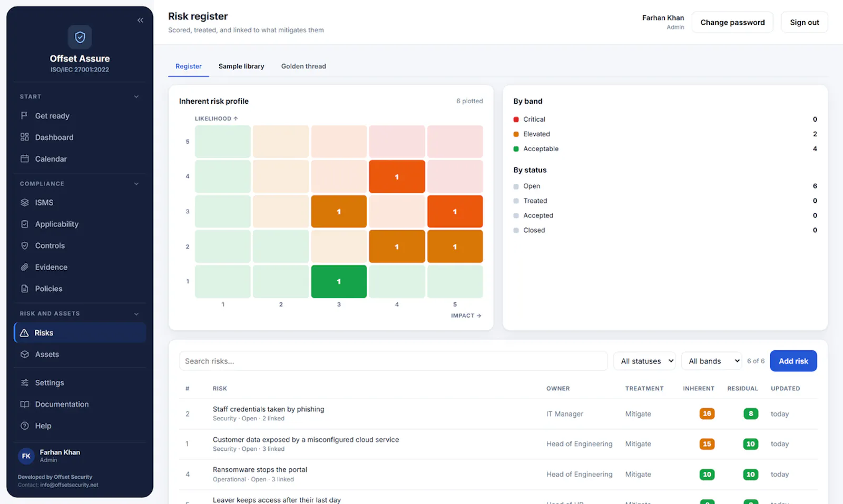Viewport: 843px width, 504px height.
Task: Open Help via its question mark icon
Action: pyautogui.click(x=24, y=426)
